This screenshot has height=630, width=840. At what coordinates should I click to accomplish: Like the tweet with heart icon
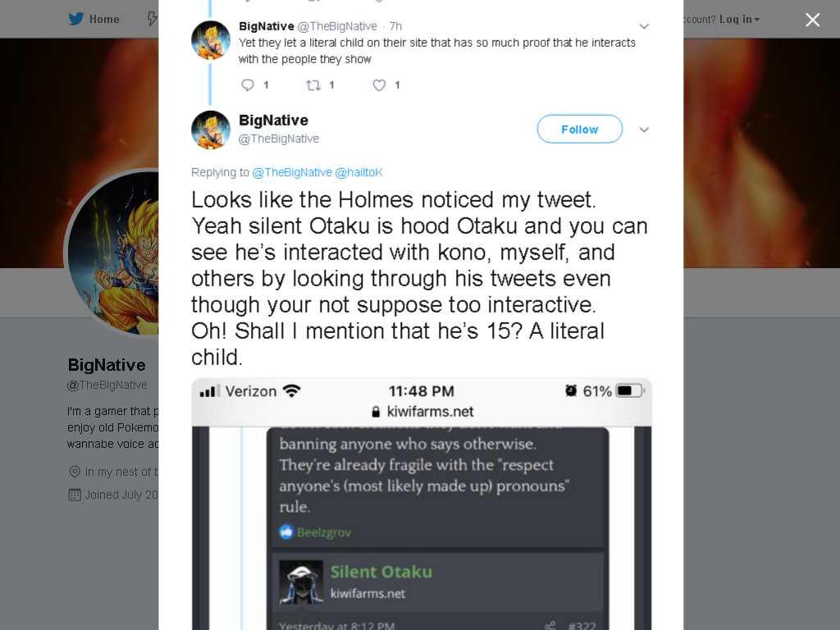click(x=379, y=85)
